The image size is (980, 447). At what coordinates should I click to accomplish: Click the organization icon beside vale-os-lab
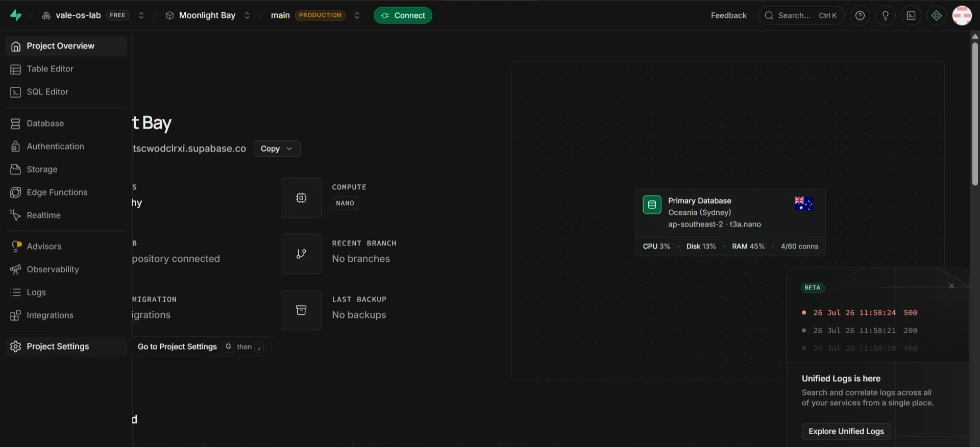pos(46,15)
